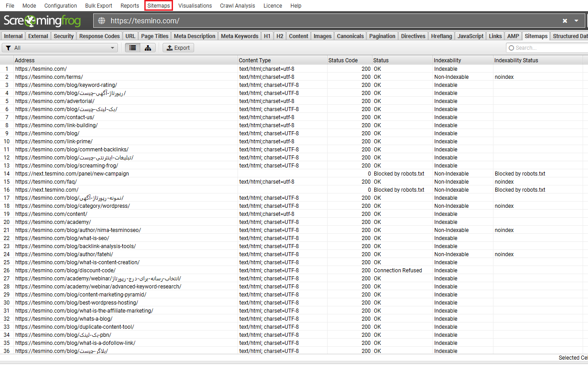This screenshot has width=588, height=365.
Task: Switch to the Canonicals tab
Action: pyautogui.click(x=350, y=36)
